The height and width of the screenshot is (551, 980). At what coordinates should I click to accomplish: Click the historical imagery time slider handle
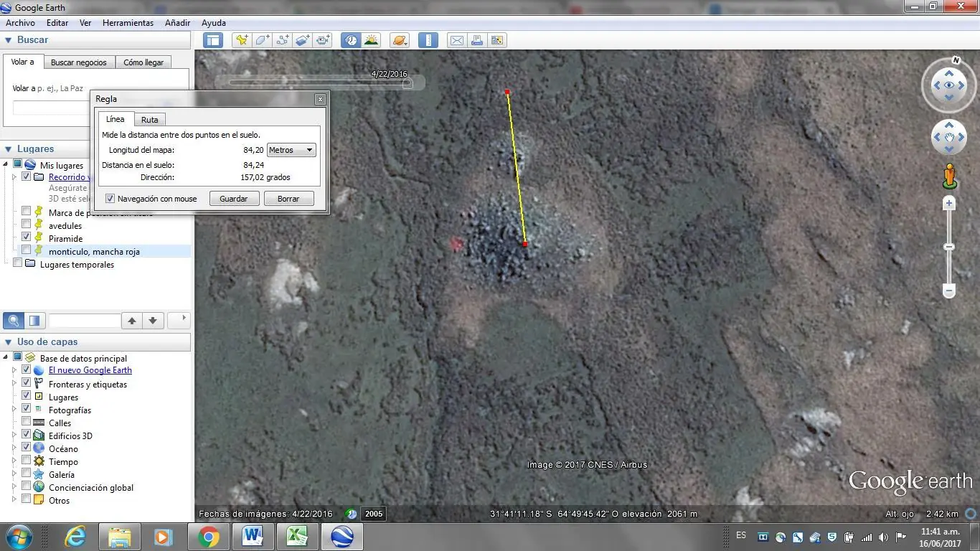(x=407, y=83)
